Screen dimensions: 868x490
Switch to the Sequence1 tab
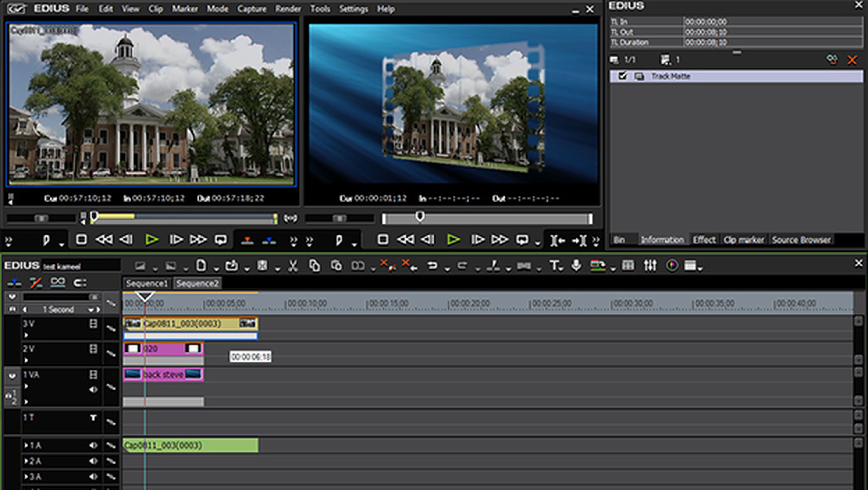147,283
